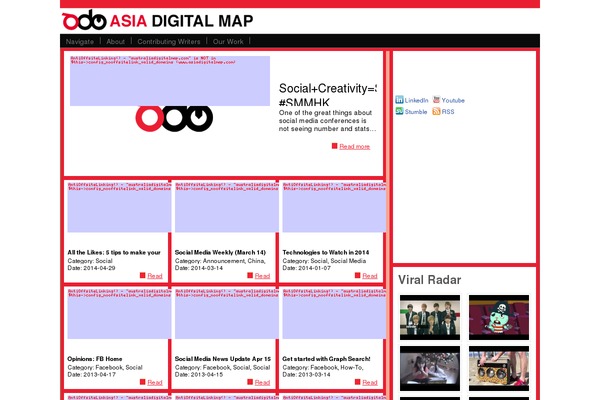Click Date: 2013-04-17 text
600x400 pixels.
click(x=91, y=374)
